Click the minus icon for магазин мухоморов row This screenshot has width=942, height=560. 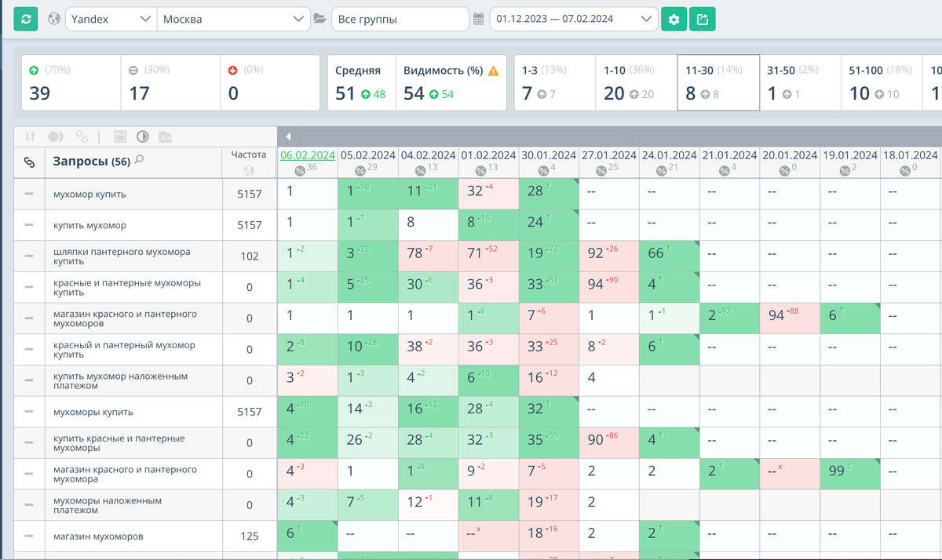29,536
